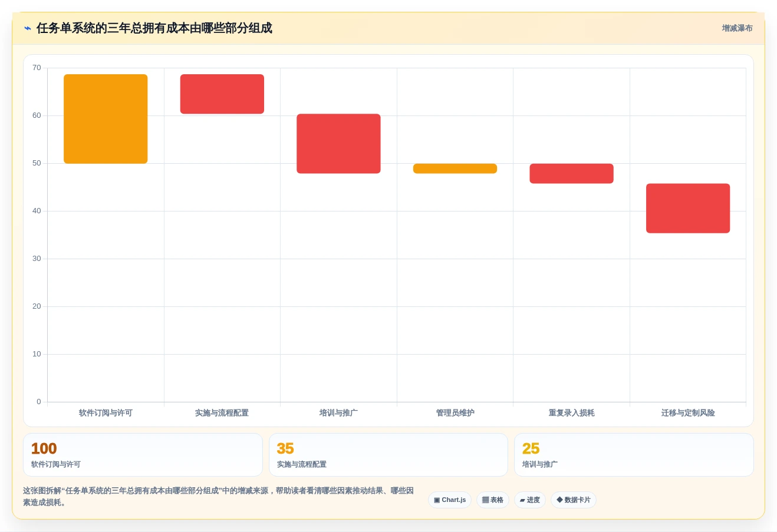Click the x-axis label 培训与推广
This screenshot has width=777, height=532.
click(x=338, y=413)
